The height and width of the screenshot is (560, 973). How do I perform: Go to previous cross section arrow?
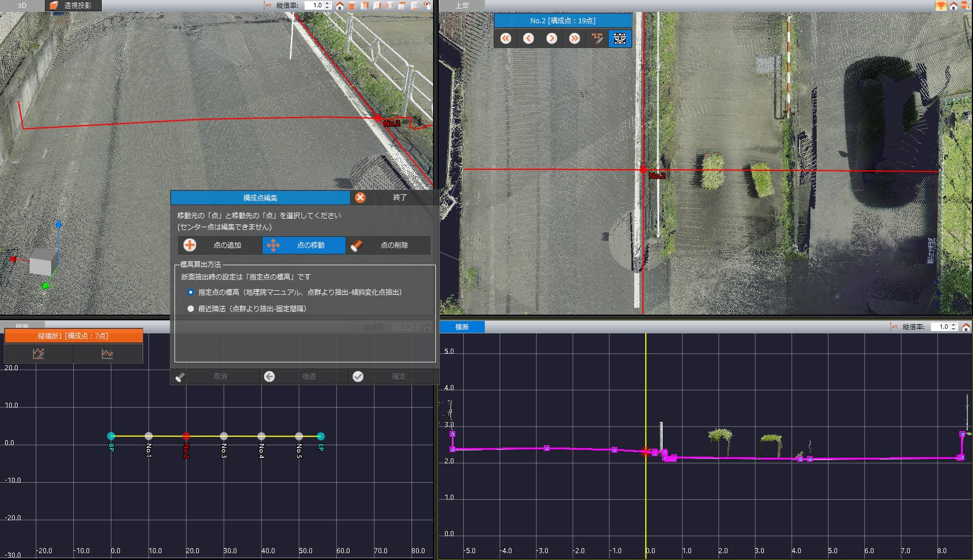[x=529, y=38]
